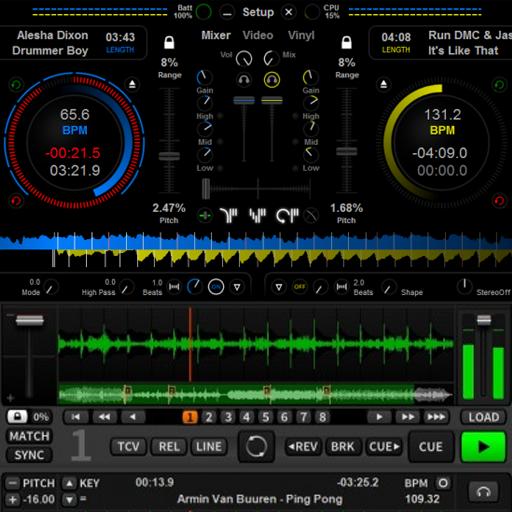Select hot cue 1
Viewport: 512px width, 512px height.
point(190,417)
